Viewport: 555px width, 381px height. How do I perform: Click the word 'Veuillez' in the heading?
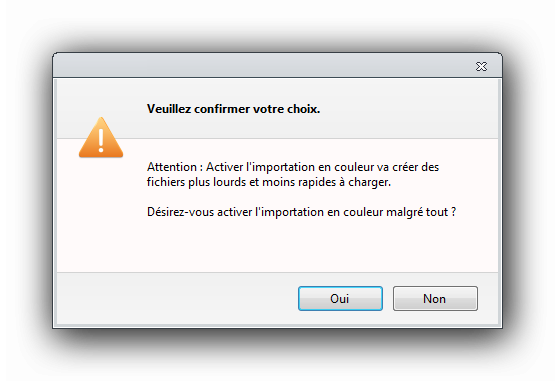pos(169,109)
